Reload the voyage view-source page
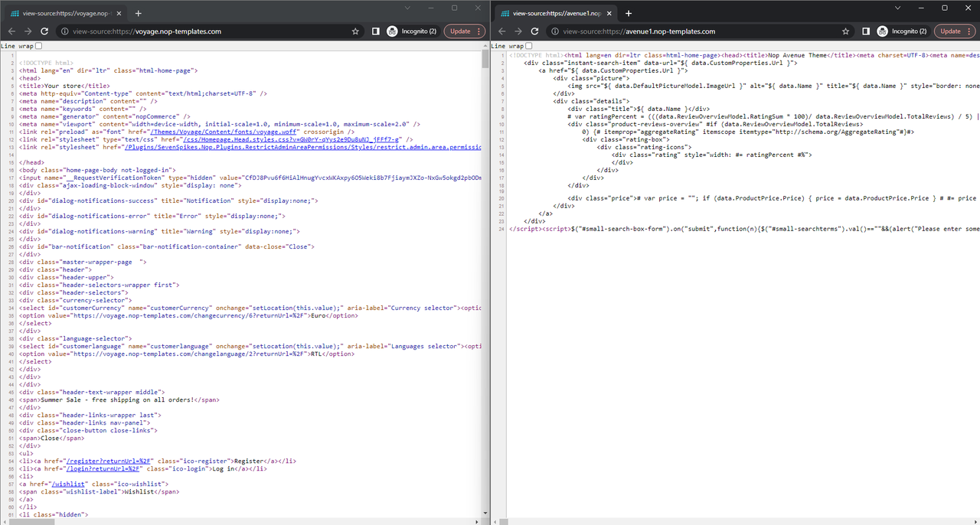980x525 pixels. pos(44,31)
